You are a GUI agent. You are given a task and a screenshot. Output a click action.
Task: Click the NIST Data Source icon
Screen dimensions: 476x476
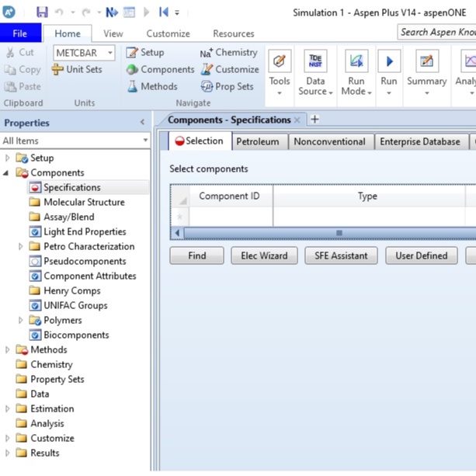[x=315, y=62]
